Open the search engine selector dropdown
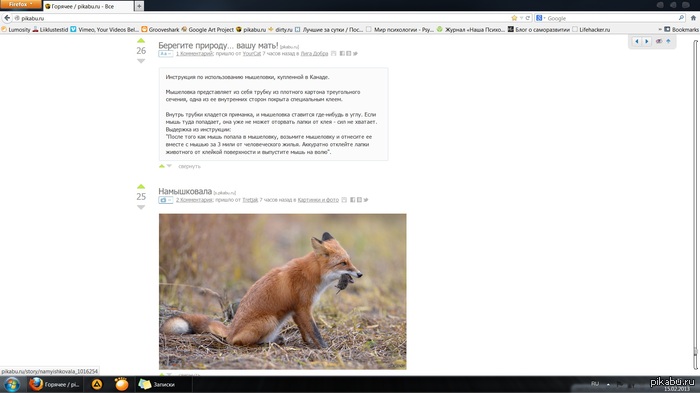Image resolution: width=700 pixels, height=393 pixels. pyautogui.click(x=541, y=18)
